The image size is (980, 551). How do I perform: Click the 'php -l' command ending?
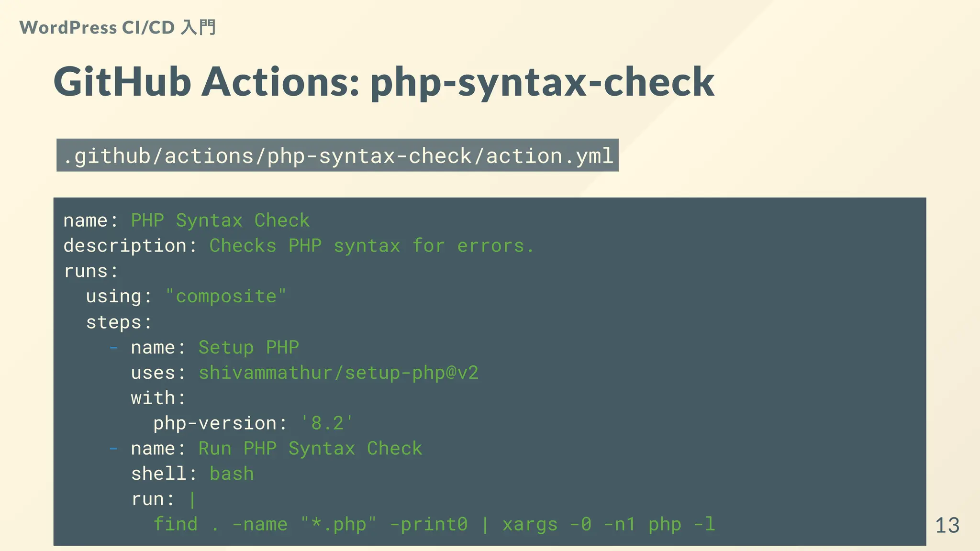click(681, 525)
